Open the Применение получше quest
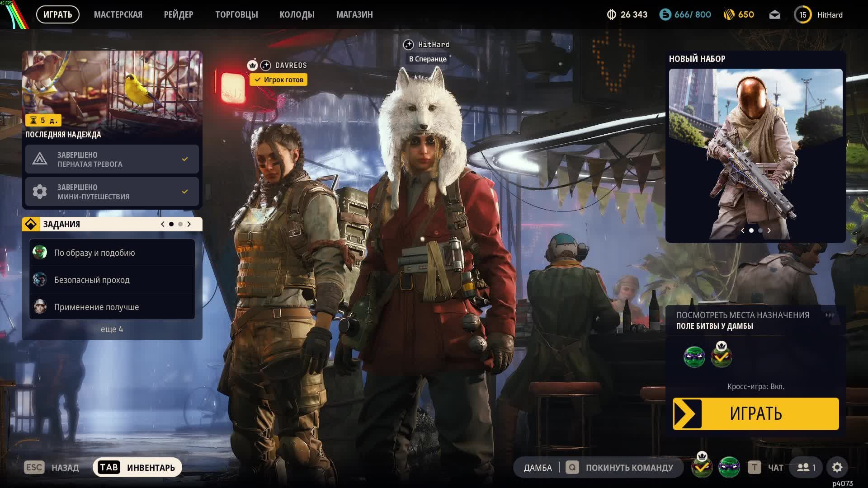 tap(112, 307)
